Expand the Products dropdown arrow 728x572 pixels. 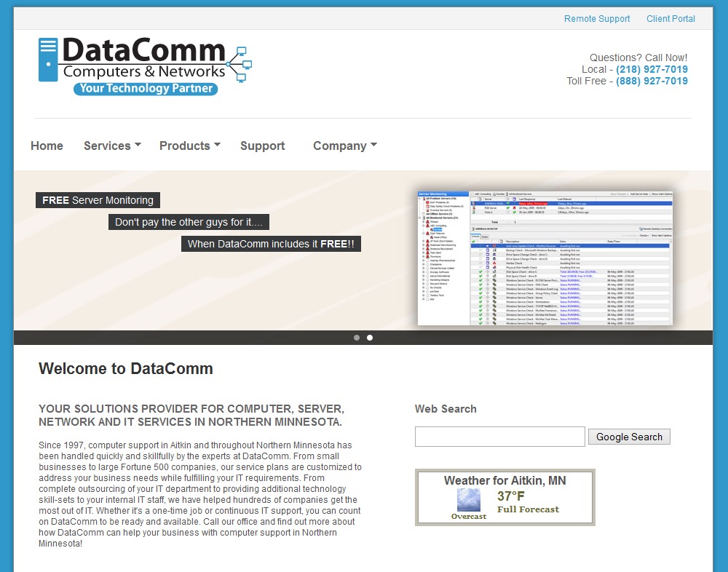click(x=217, y=145)
